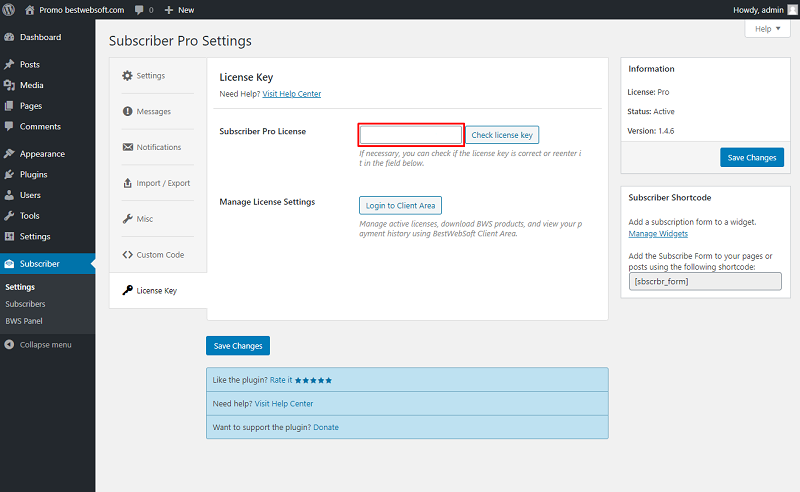Click Save Changes in Information box
This screenshot has width=800, height=492.
[752, 157]
